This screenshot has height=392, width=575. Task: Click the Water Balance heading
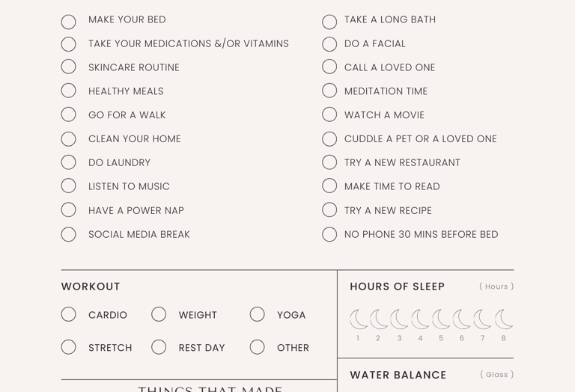pos(398,375)
